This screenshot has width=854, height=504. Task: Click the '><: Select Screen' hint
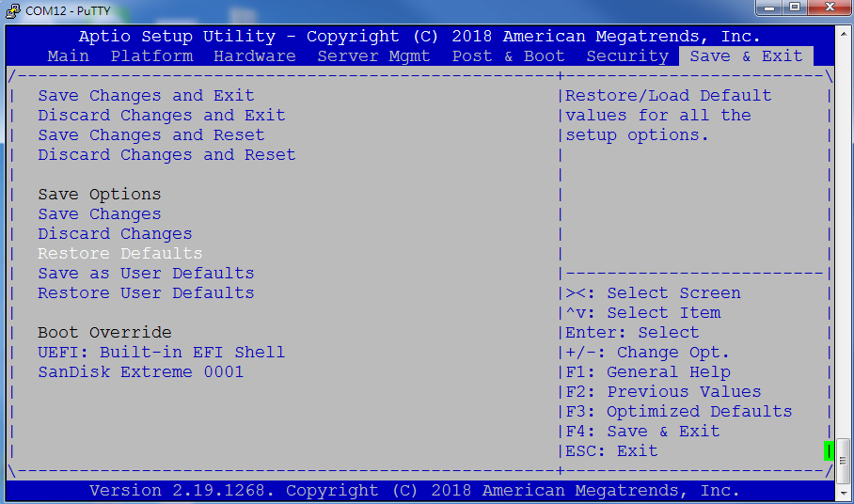tap(653, 292)
